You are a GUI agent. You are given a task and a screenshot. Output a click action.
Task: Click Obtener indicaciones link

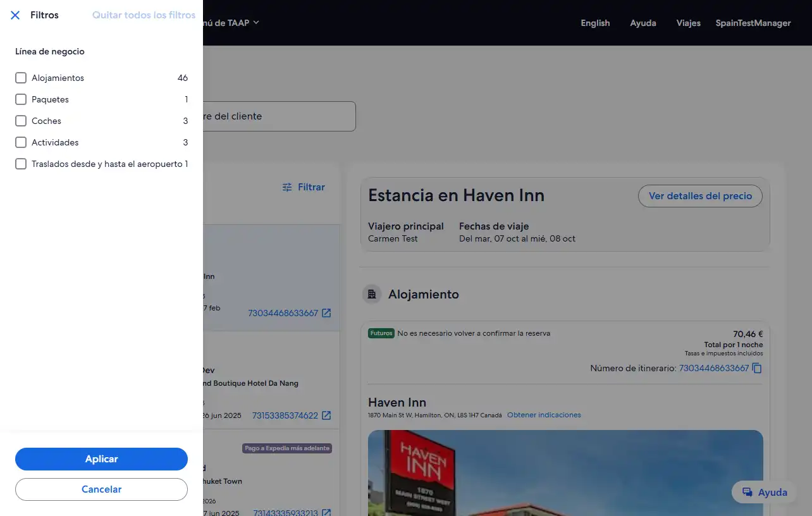(x=544, y=415)
